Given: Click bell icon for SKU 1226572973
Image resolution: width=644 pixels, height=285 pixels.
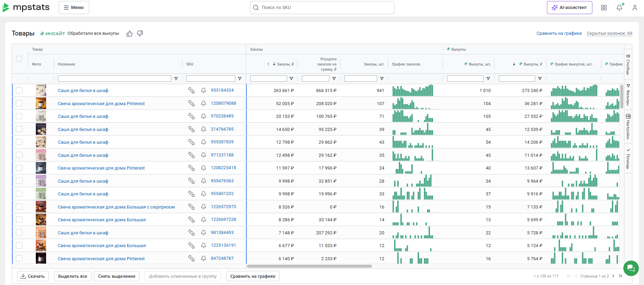Looking at the screenshot, I should pyautogui.click(x=203, y=207).
